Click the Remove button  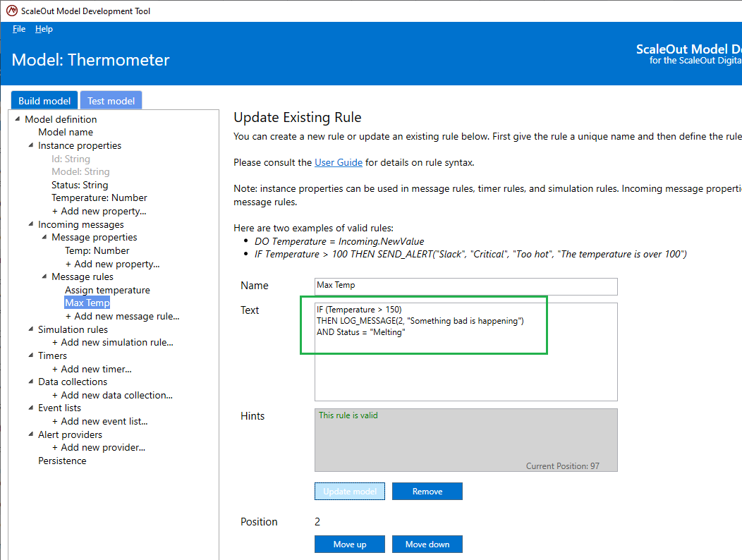pyautogui.click(x=427, y=492)
